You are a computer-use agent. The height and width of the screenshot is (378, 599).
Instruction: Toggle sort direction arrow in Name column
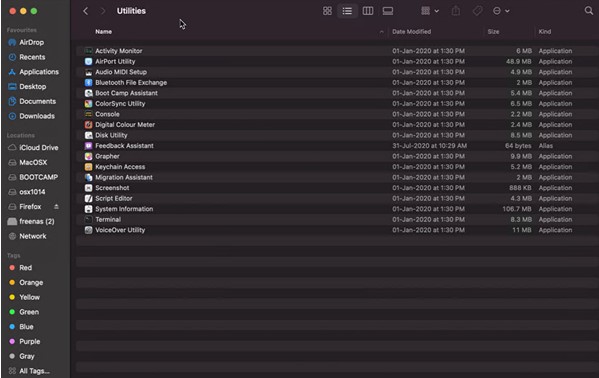pyautogui.click(x=381, y=32)
